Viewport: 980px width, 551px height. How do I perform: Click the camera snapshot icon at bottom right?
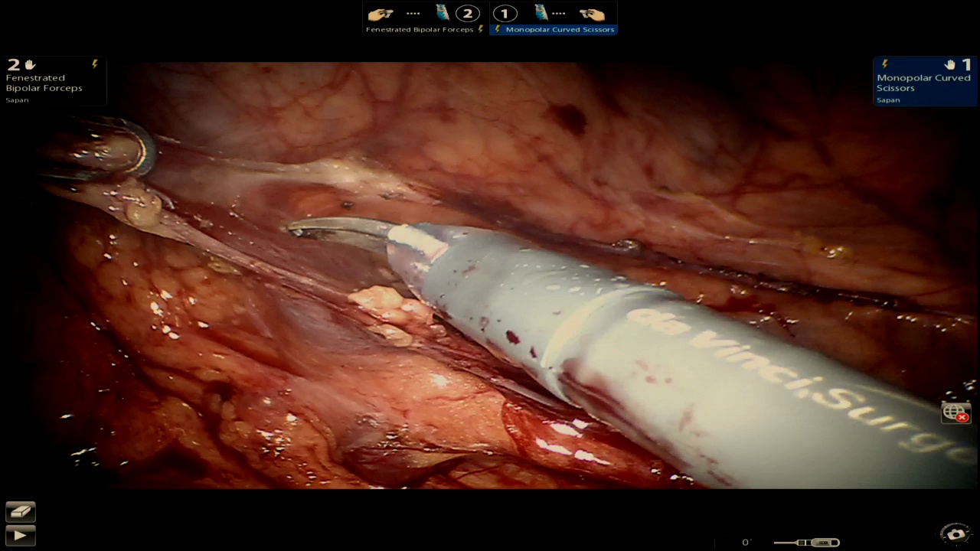(955, 533)
